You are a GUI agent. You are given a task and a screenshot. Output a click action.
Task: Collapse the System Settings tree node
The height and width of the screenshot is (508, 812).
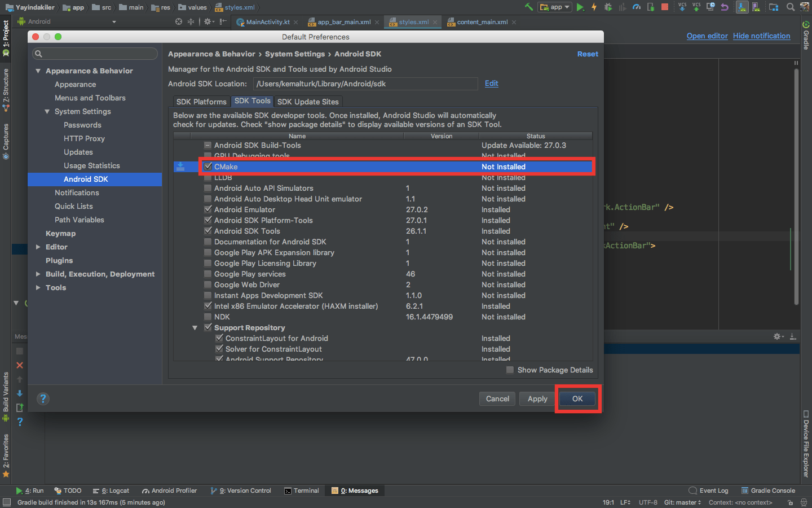click(x=47, y=111)
